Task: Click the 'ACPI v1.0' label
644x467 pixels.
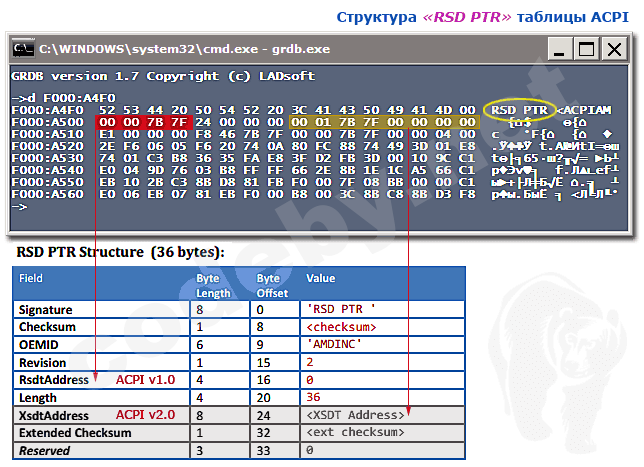Action: click(145, 380)
